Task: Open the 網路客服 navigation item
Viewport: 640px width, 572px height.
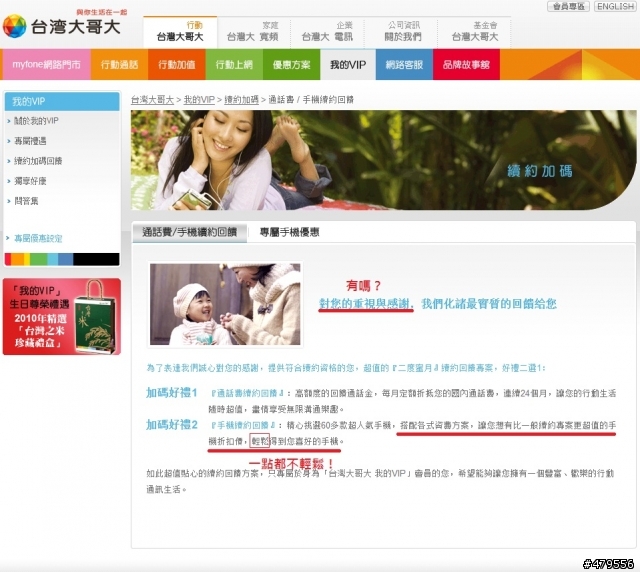Action: tap(404, 65)
